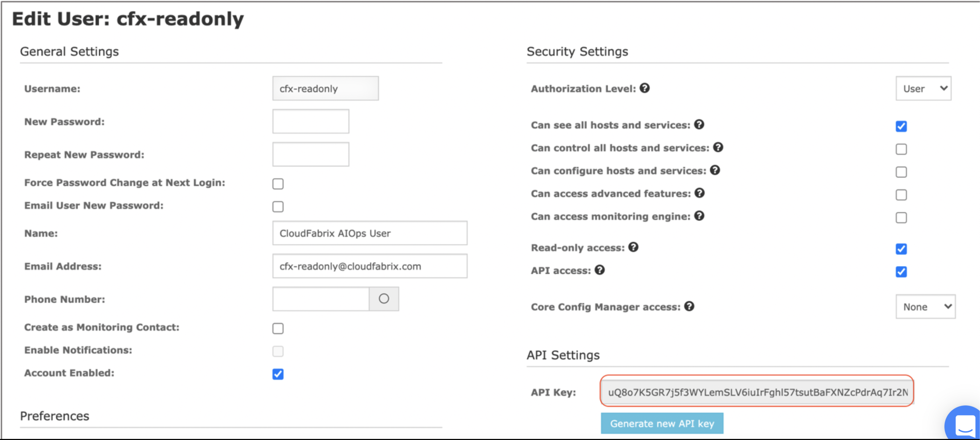Click help icon beside API access

[600, 270]
